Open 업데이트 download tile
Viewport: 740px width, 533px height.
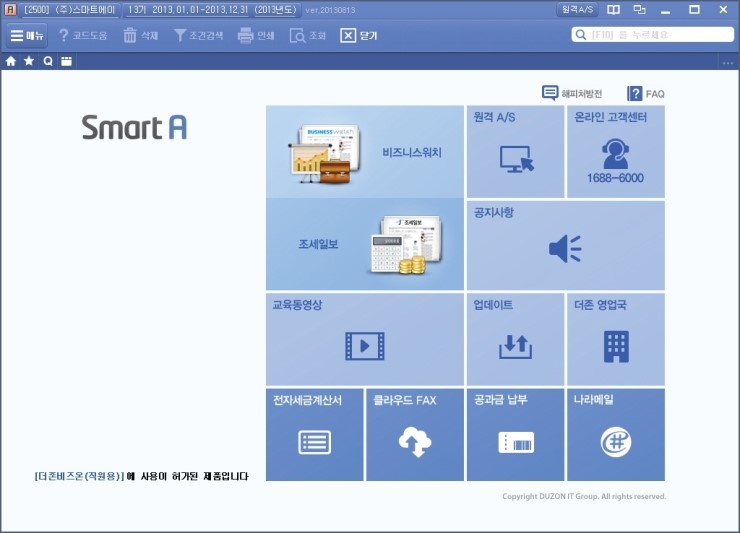(515, 339)
